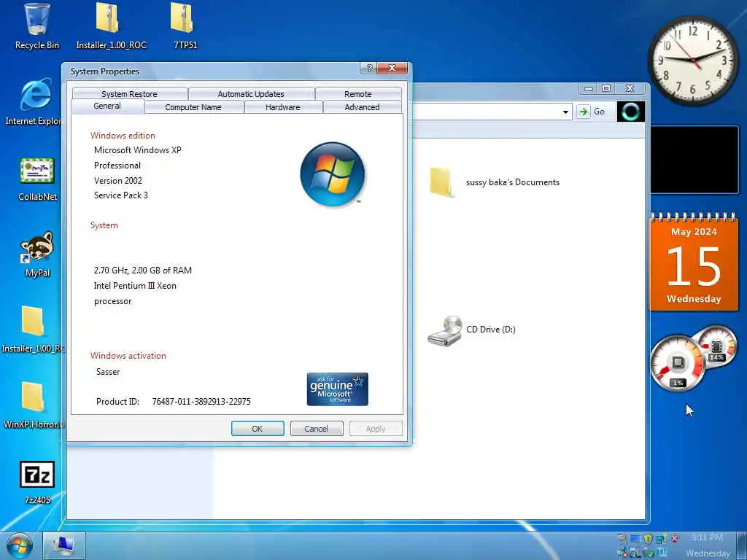Minimize the explorer window behind the dialog

tap(589, 88)
